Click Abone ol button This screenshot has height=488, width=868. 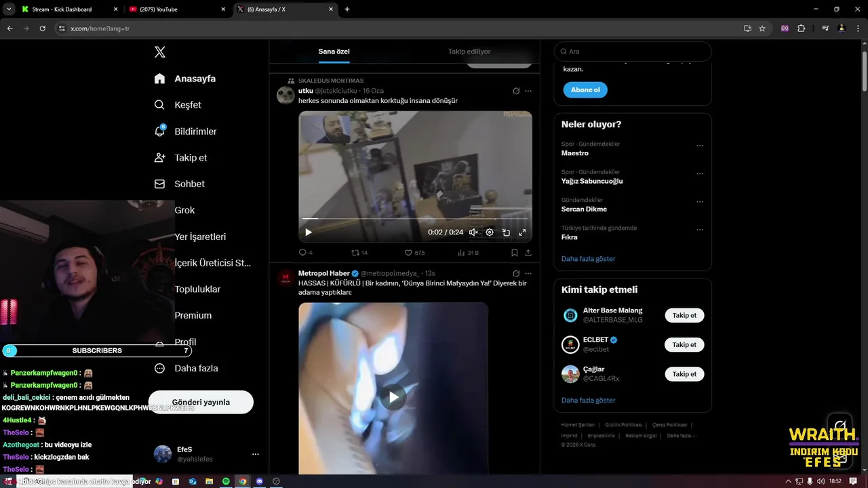[585, 90]
